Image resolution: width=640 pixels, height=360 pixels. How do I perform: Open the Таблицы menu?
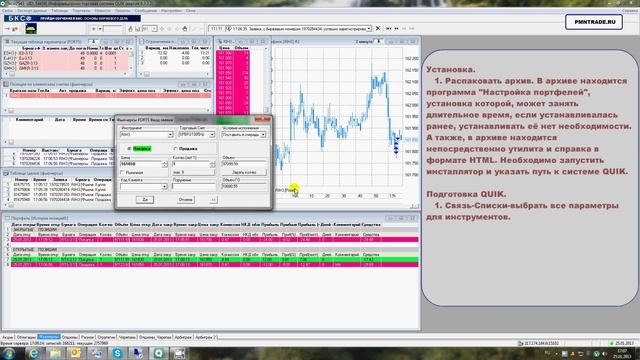[x=60, y=11]
